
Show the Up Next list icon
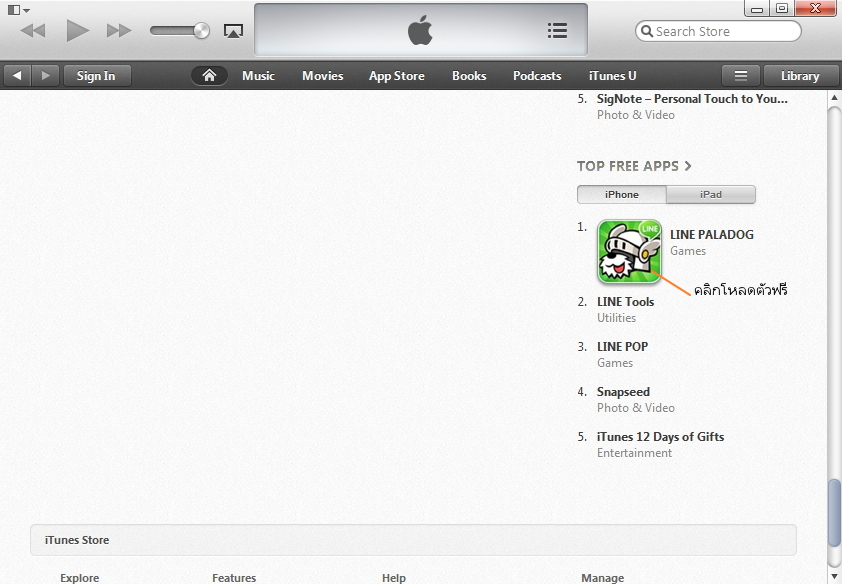(557, 31)
